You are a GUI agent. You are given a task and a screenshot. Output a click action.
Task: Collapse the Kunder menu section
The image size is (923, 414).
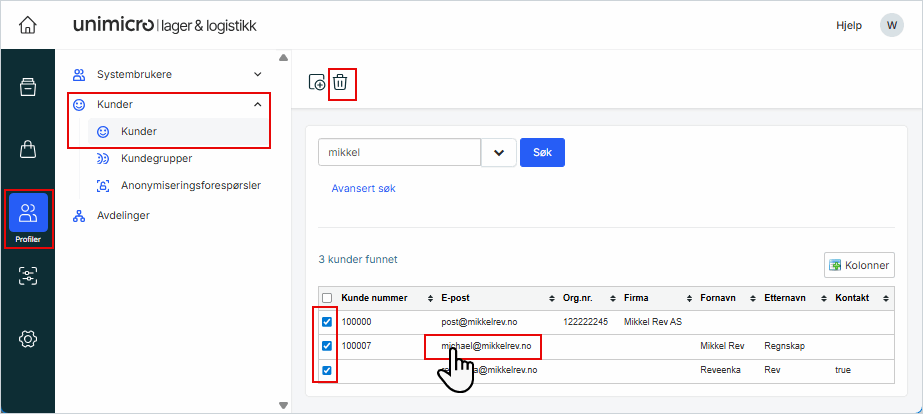[x=257, y=104]
